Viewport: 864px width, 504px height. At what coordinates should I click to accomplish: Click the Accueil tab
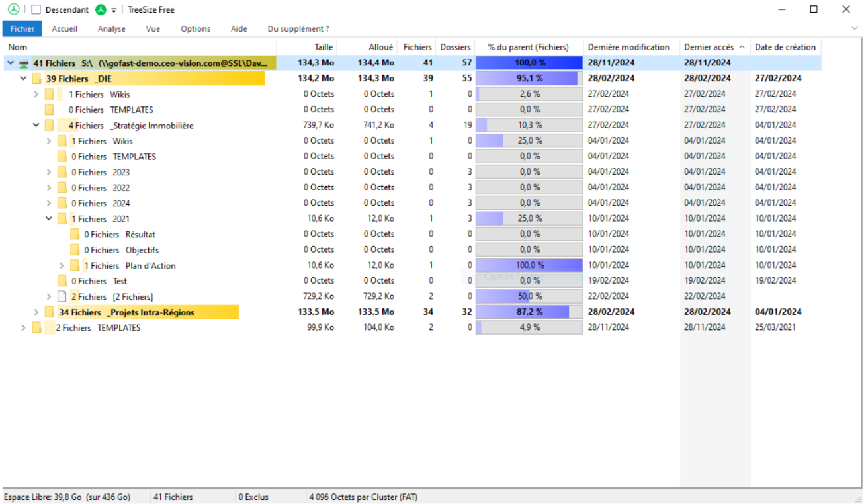click(64, 28)
